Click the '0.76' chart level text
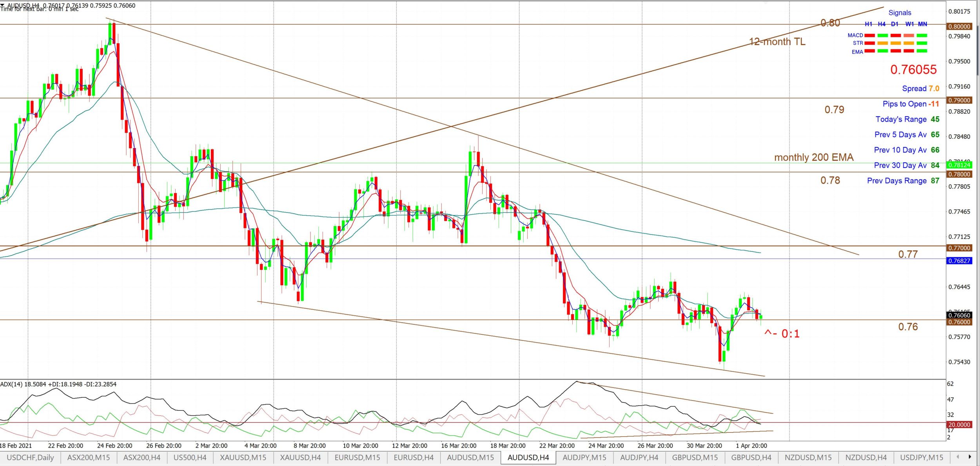This screenshot has height=466, width=980. coord(908,327)
